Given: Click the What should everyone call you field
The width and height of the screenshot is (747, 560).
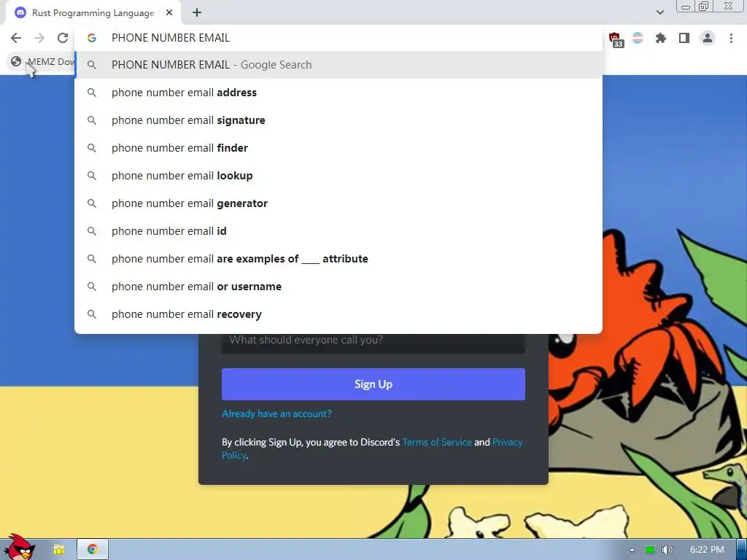Looking at the screenshot, I should click(373, 343).
